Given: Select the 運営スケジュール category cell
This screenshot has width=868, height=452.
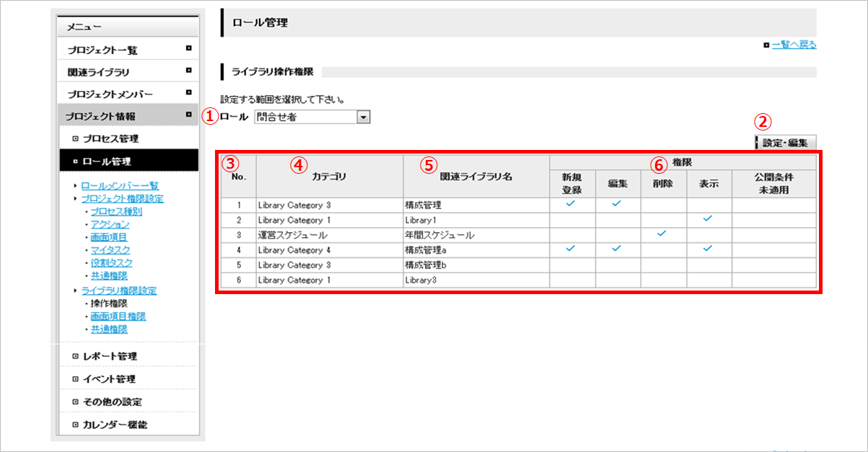Looking at the screenshot, I should [x=330, y=234].
